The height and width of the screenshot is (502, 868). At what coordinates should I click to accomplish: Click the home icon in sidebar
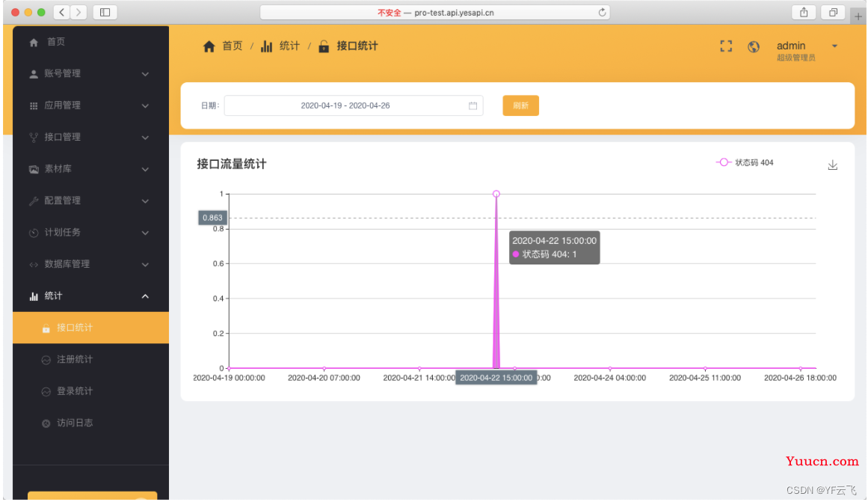point(34,42)
